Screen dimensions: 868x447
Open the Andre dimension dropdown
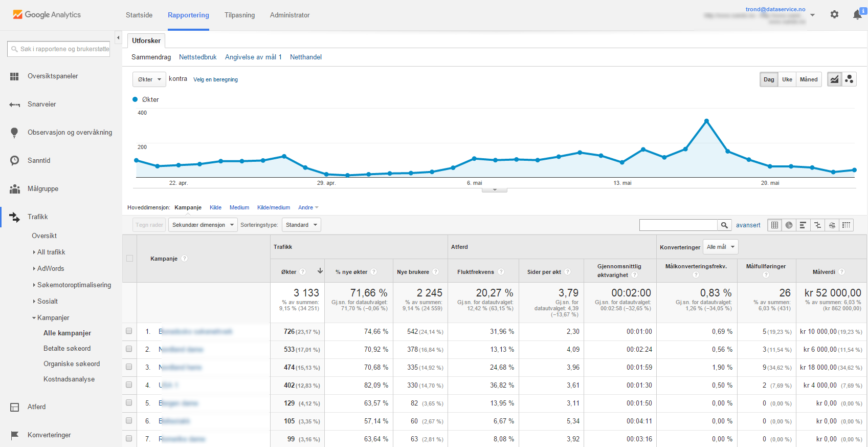point(308,208)
